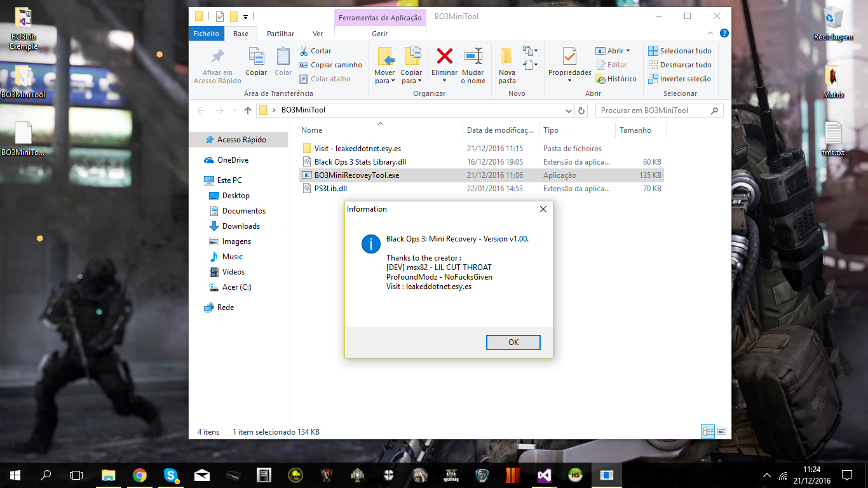
Task: Open the Ficheiro menu tab
Action: click(206, 34)
